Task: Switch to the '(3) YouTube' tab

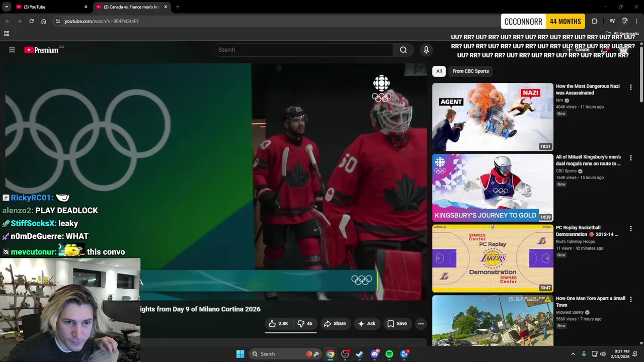Action: pos(50,7)
